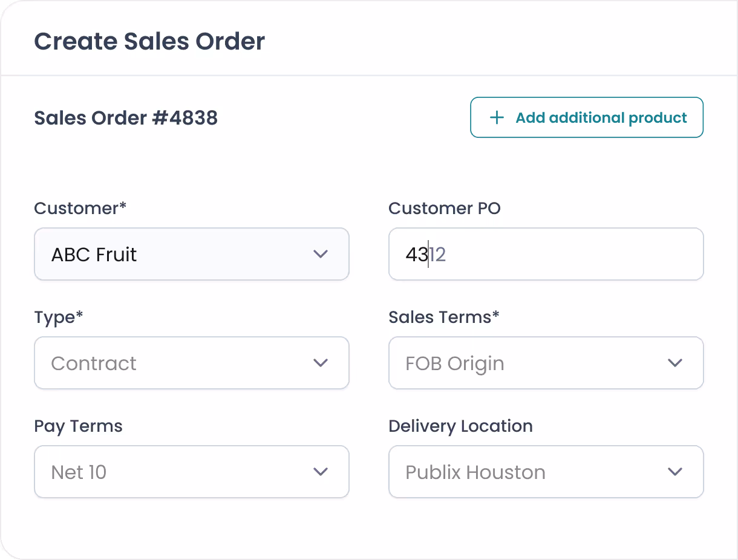Open the Pay Terms dropdown showing Net 10

192,472
